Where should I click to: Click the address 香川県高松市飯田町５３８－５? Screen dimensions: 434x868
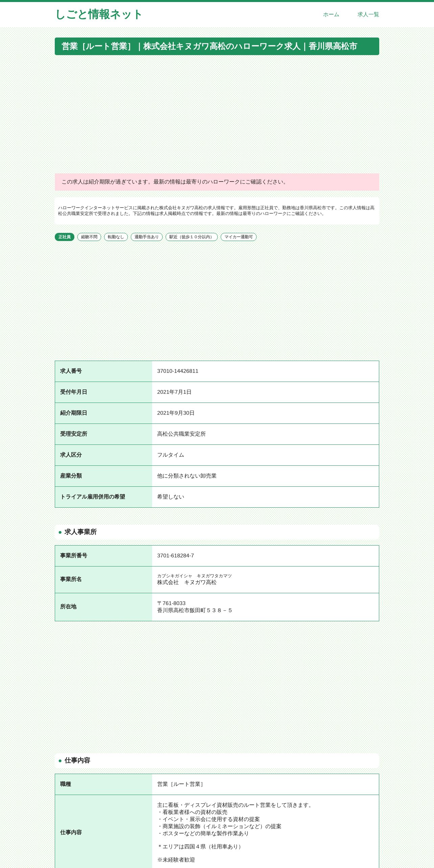(x=195, y=610)
